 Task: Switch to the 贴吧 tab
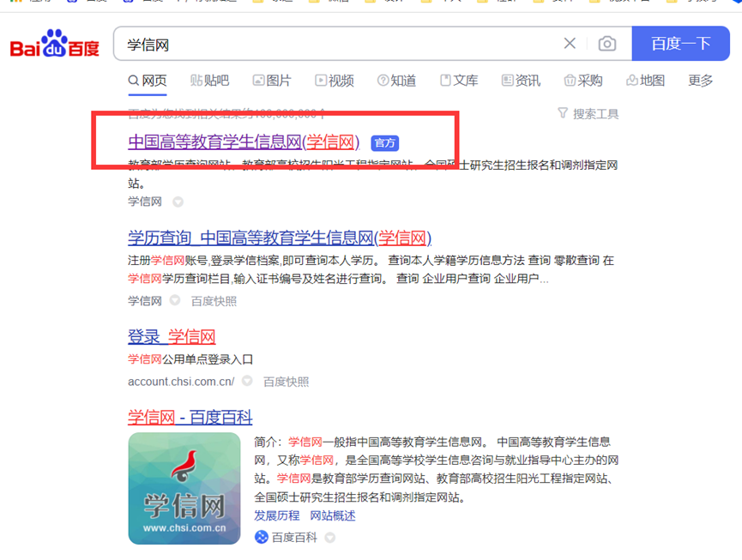pyautogui.click(x=209, y=81)
